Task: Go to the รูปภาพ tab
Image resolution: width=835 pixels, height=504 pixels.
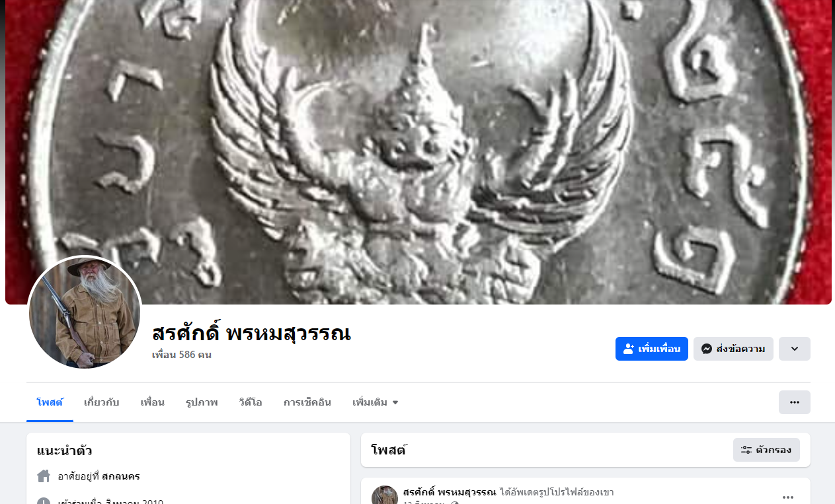Action: [x=202, y=402]
